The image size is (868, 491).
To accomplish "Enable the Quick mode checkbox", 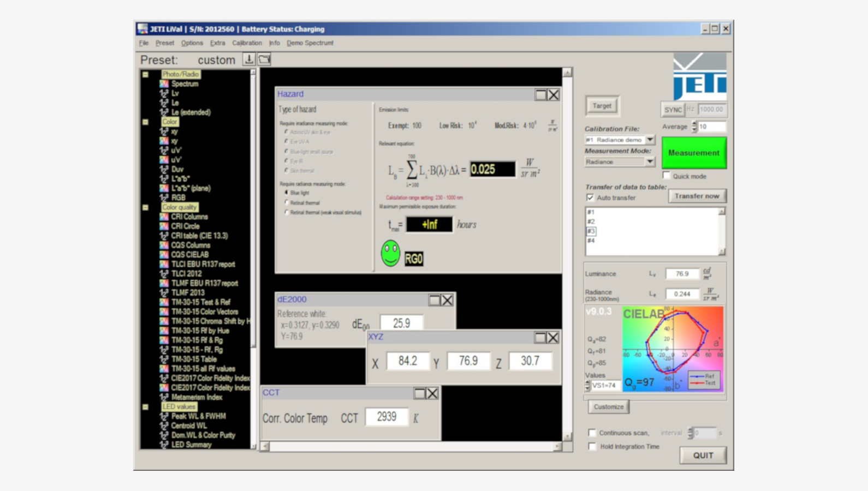I will point(667,176).
